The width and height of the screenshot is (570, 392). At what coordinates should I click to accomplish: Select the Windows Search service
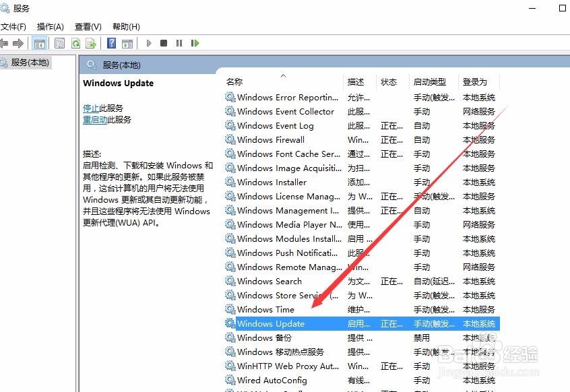pos(362,281)
